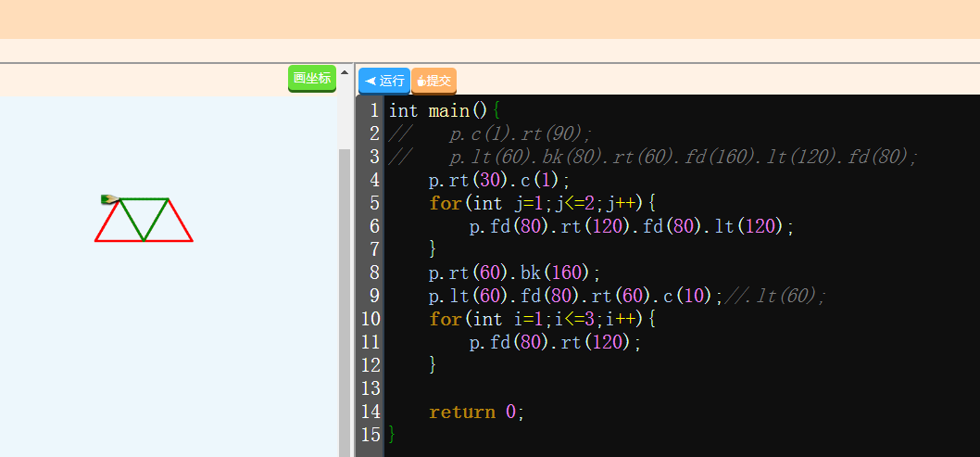Click the "for(int i=1;i<=3;i++){" line
The width and height of the screenshot is (980, 457).
point(542,319)
